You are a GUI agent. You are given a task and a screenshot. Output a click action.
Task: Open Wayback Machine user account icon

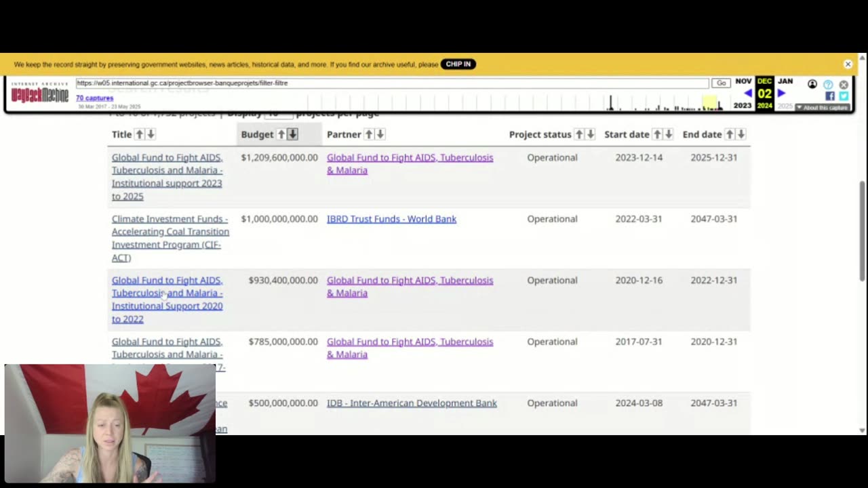coord(812,84)
